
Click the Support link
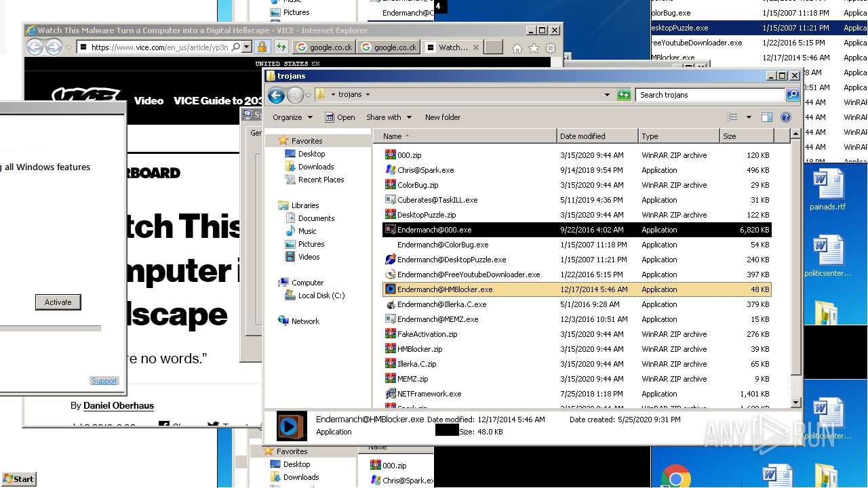[104, 381]
